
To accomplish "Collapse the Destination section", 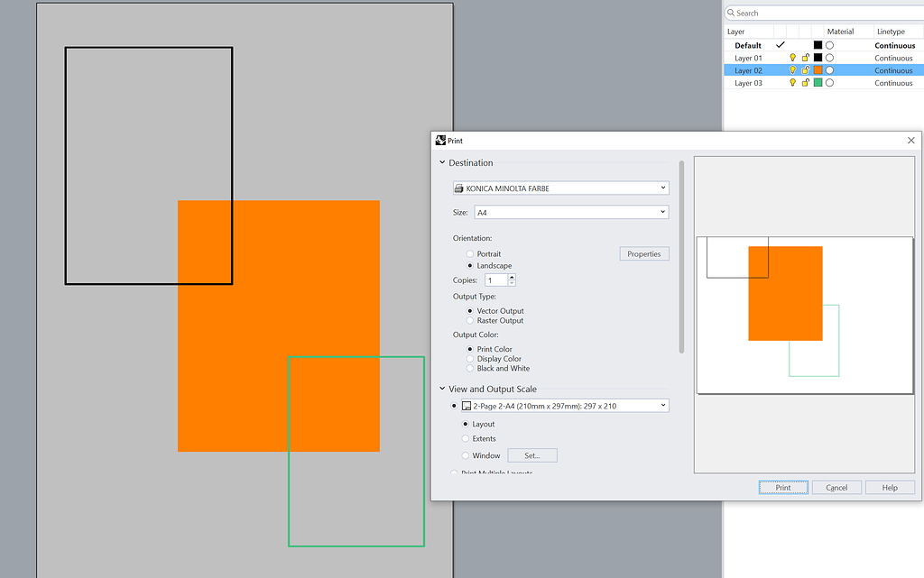I will tap(441, 162).
